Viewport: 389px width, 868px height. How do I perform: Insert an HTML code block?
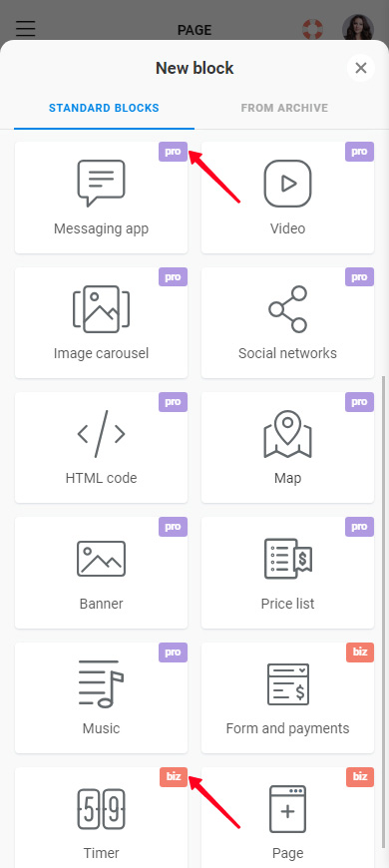(x=102, y=447)
